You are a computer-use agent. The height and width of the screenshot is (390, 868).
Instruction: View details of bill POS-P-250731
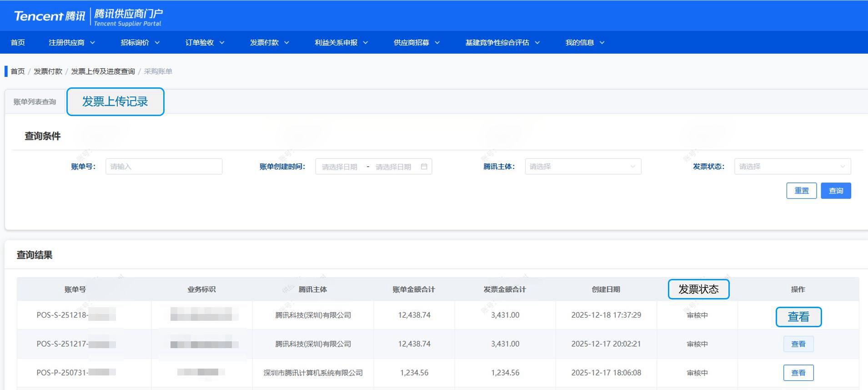(798, 373)
